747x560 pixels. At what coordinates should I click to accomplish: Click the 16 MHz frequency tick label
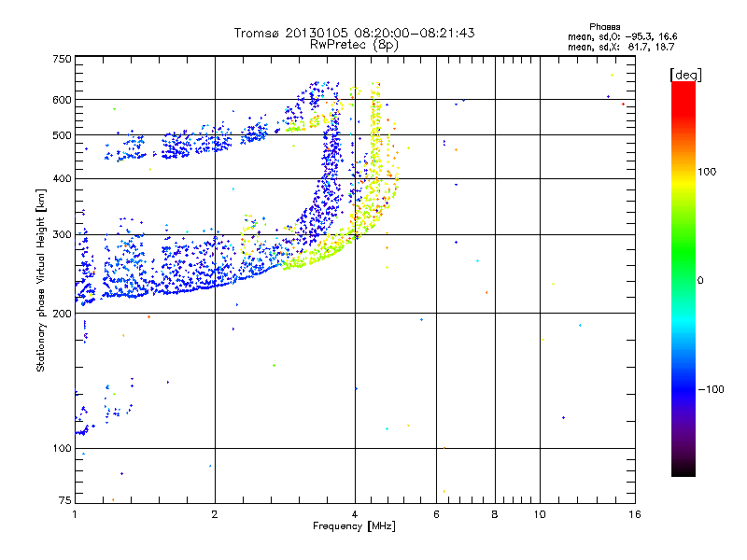coord(635,514)
